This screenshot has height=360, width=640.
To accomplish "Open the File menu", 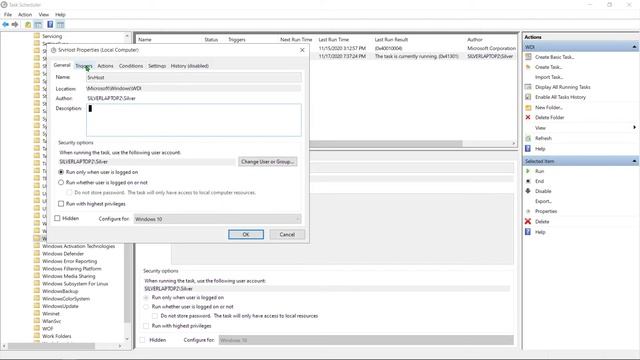I will pos(8,14).
